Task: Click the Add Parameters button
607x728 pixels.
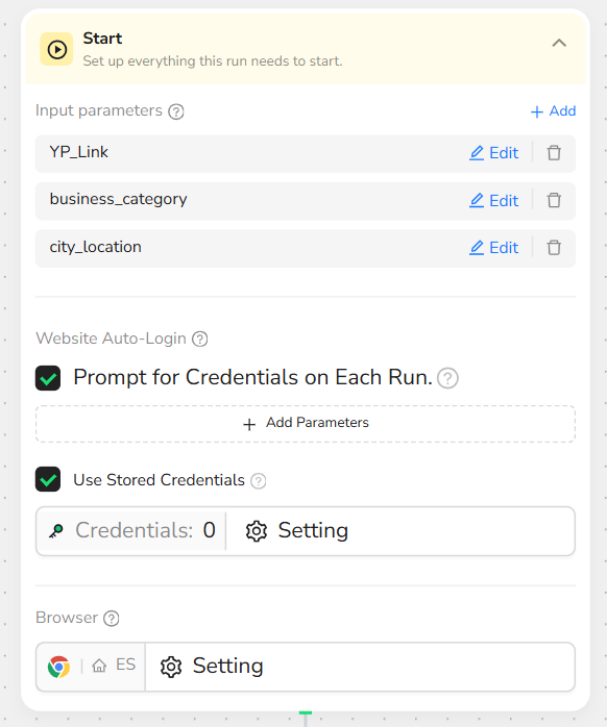Action: pyautogui.click(x=305, y=423)
